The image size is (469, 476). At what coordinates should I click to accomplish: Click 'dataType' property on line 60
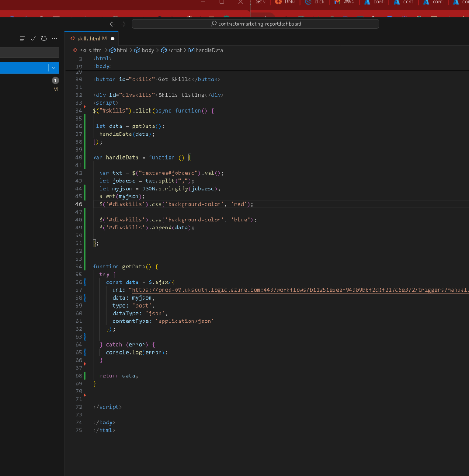[125, 313]
